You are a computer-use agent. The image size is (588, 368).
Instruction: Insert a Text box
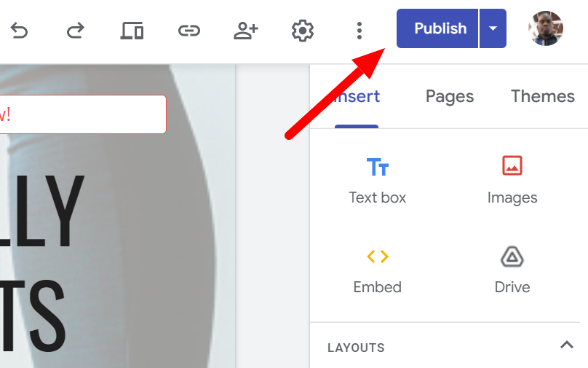378,181
